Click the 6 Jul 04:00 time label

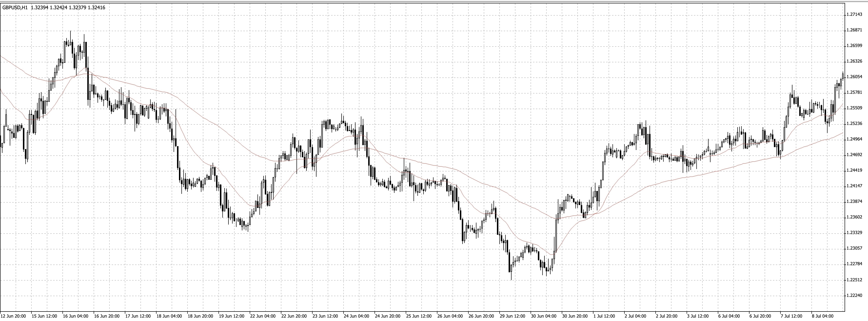pyautogui.click(x=729, y=316)
